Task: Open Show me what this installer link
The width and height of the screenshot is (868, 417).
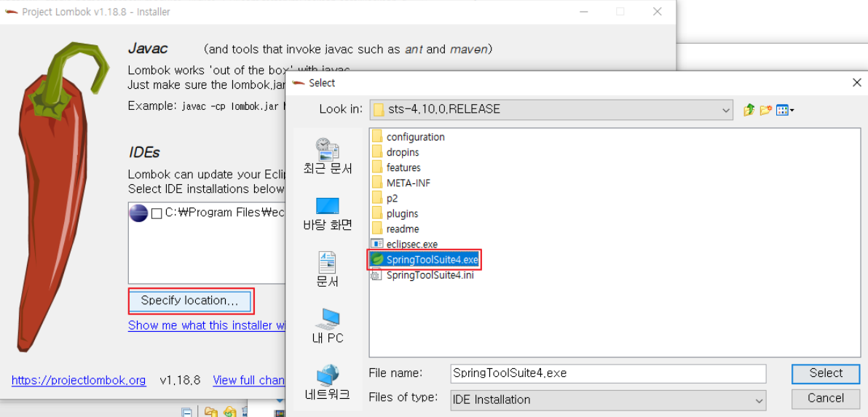Action: [x=207, y=325]
